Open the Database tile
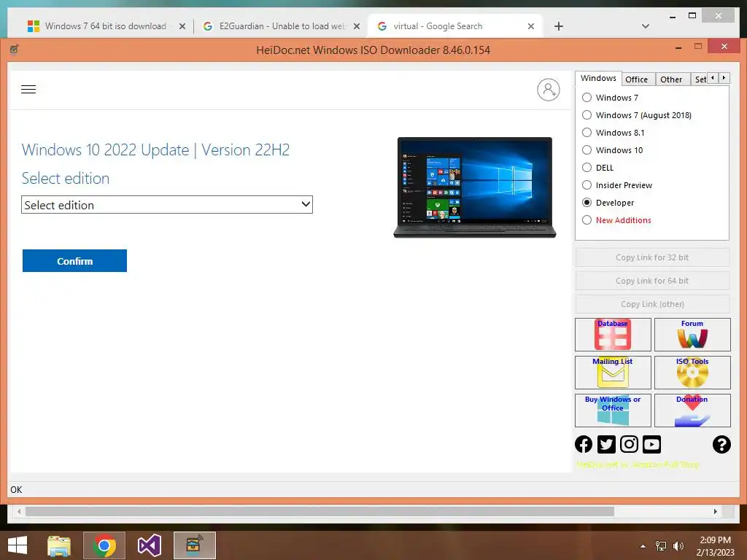 pyautogui.click(x=613, y=334)
